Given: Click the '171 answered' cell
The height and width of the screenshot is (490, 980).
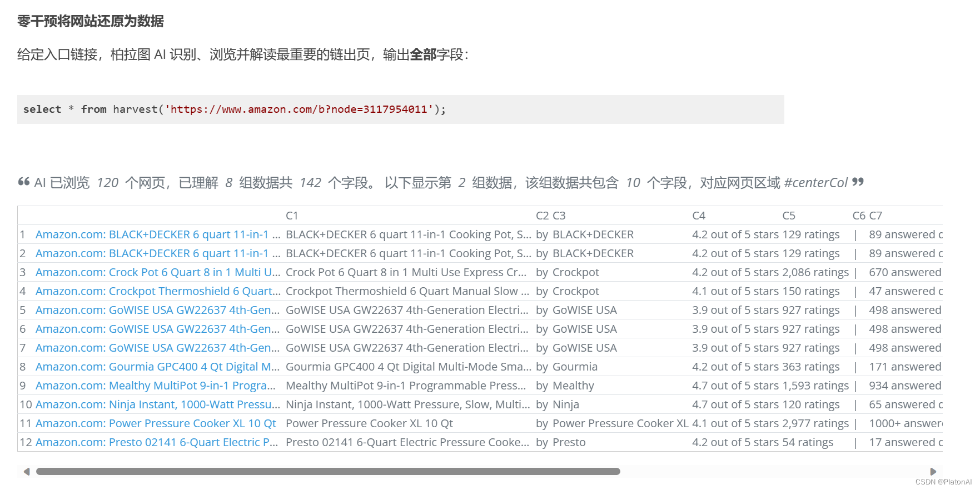Looking at the screenshot, I should pyautogui.click(x=905, y=367).
